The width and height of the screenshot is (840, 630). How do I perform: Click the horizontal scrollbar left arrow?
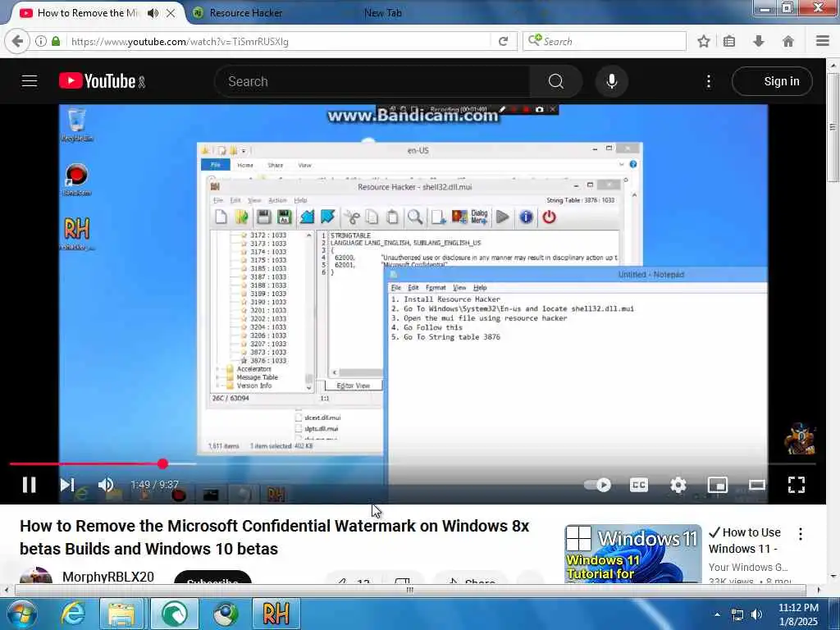tap(6, 590)
